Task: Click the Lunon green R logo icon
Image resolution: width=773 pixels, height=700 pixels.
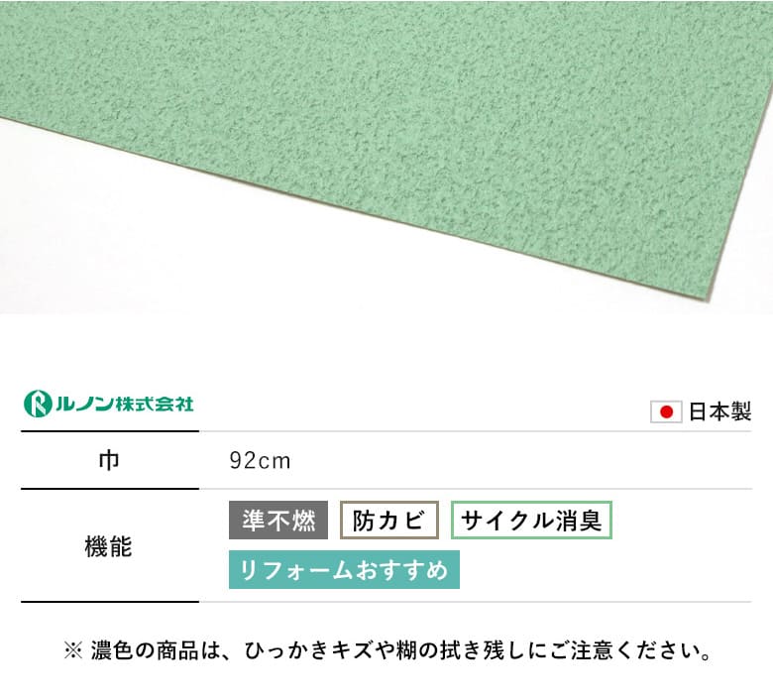Action: pyautogui.click(x=38, y=404)
